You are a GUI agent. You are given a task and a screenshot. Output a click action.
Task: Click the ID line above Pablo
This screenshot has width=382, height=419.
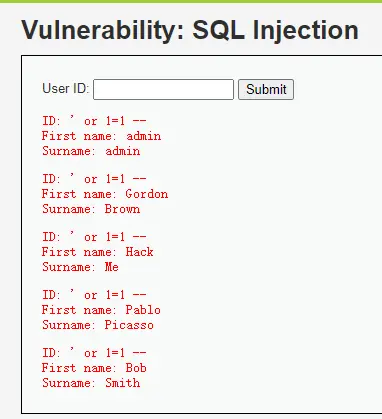pyautogui.click(x=94, y=295)
